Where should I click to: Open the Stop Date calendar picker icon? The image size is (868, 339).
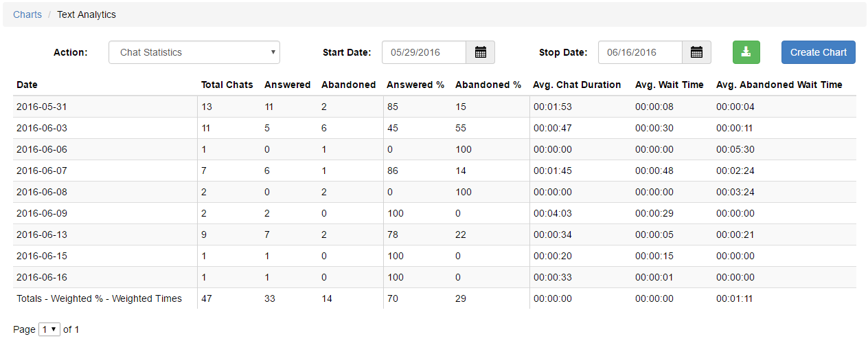(x=696, y=52)
